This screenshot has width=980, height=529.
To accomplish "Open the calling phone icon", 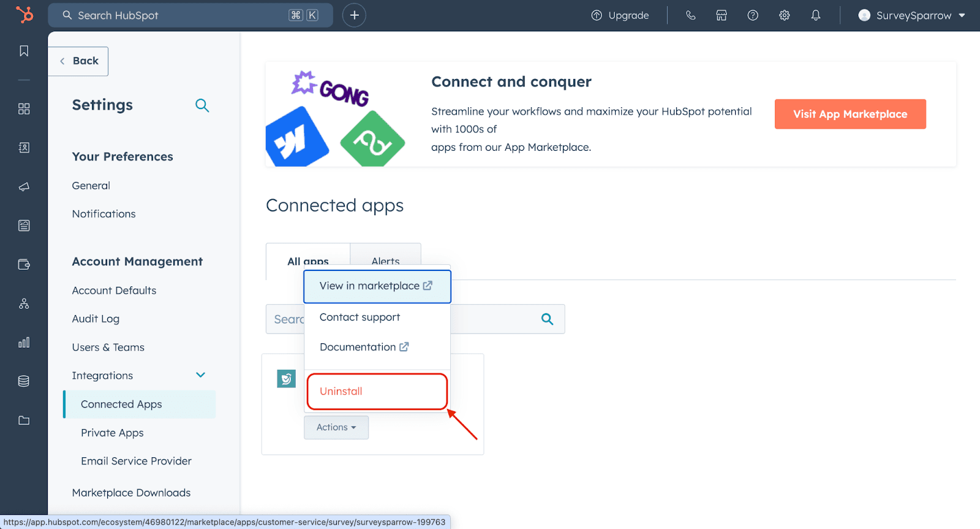I will click(690, 15).
